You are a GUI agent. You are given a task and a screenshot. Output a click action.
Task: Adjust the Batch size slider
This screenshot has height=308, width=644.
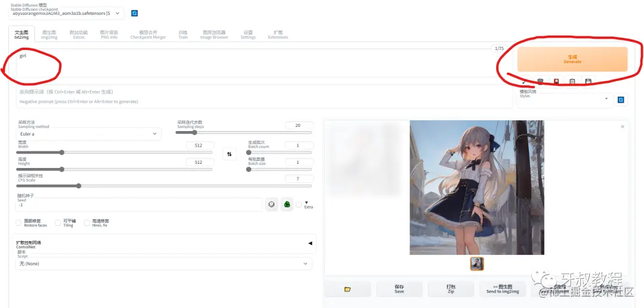tap(280, 169)
